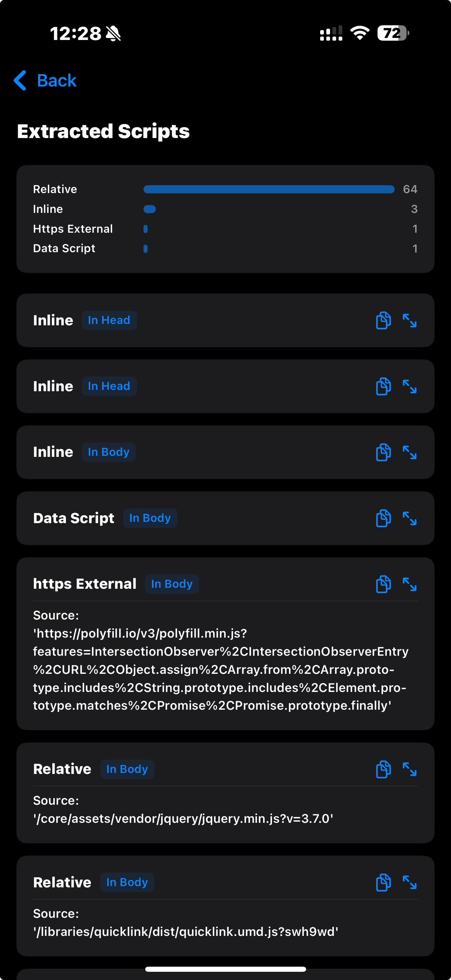Copy the Inline In Body script
Screen dimensions: 451x980
[383, 452]
